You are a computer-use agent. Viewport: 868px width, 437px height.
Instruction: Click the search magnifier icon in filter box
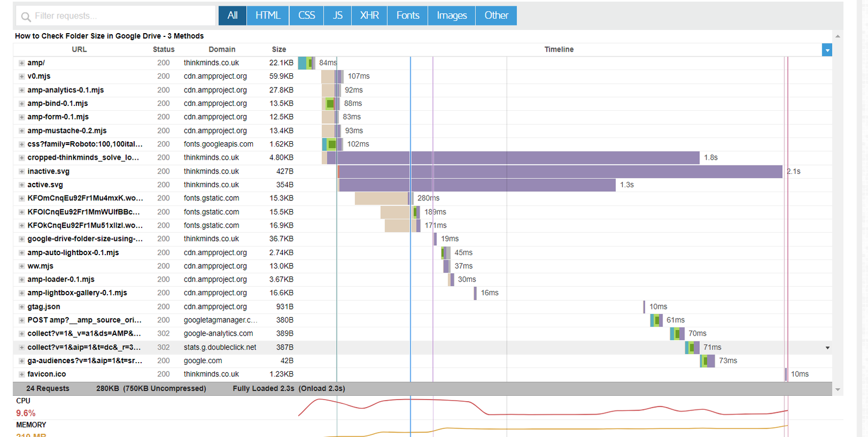25,17
